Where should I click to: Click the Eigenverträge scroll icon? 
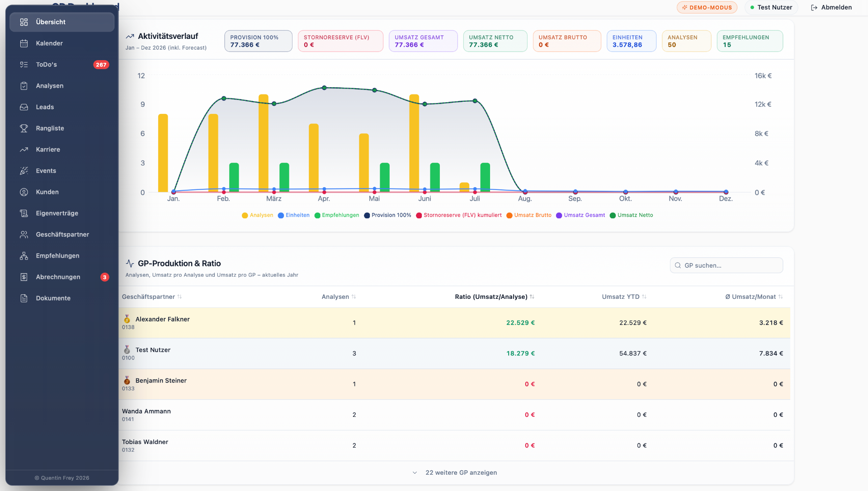(x=24, y=213)
